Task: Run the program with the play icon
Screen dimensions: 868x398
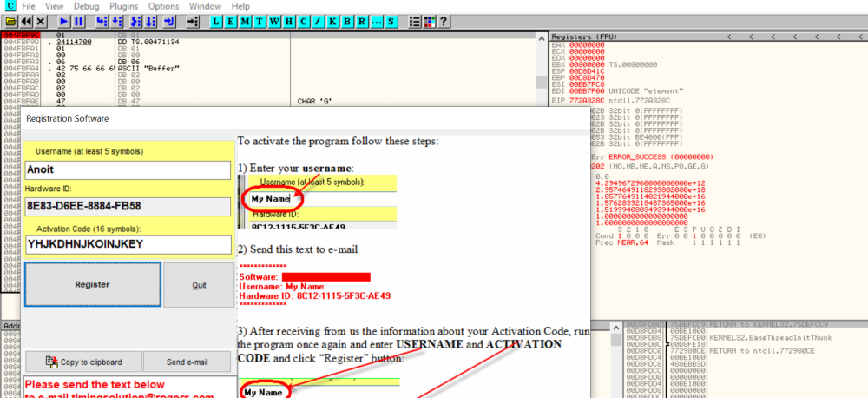Action: tap(64, 21)
